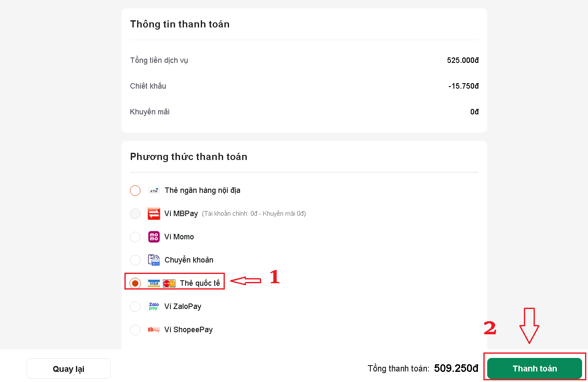Select Thẻ ngân hàng nội địa radio
588x382 pixels.
click(x=135, y=190)
